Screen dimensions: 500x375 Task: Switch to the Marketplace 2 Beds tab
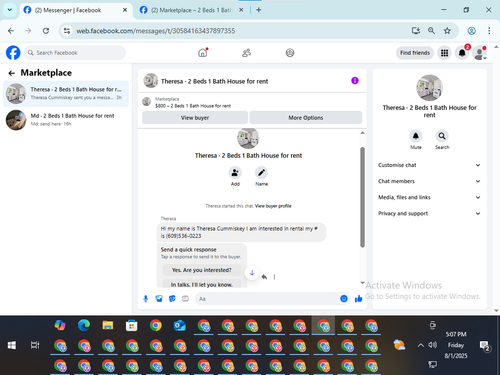pos(192,10)
